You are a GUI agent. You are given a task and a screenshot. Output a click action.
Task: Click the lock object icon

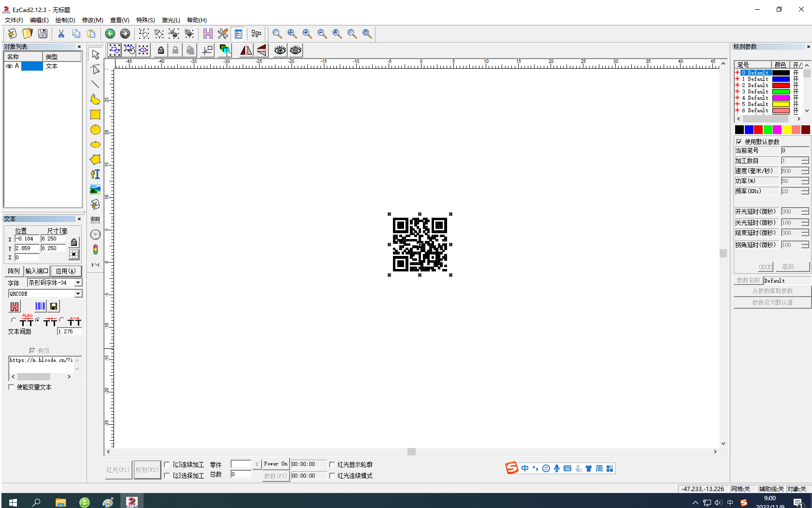(161, 50)
